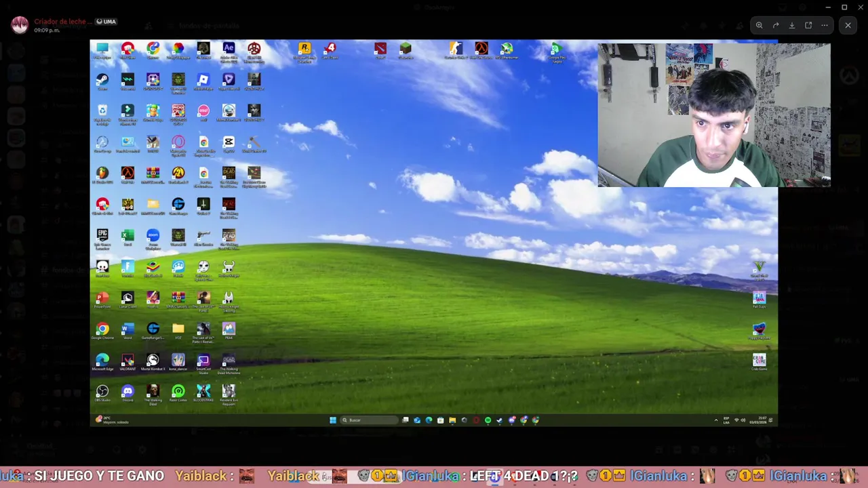The height and width of the screenshot is (488, 868).
Task: Open the three-dots more options menu
Action: tap(825, 25)
